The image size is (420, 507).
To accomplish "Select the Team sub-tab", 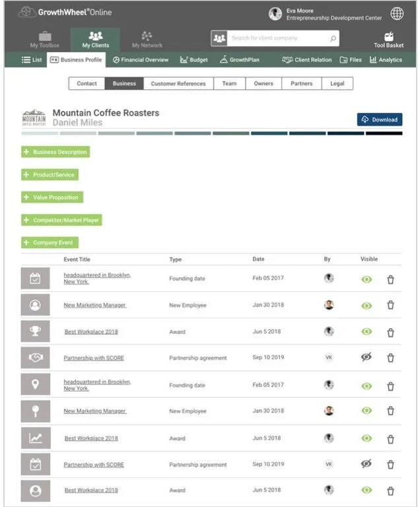I will coord(229,83).
